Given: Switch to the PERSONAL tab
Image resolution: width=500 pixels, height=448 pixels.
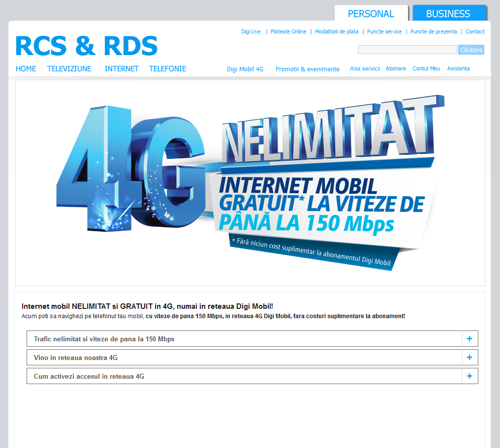Looking at the screenshot, I should 371,13.
